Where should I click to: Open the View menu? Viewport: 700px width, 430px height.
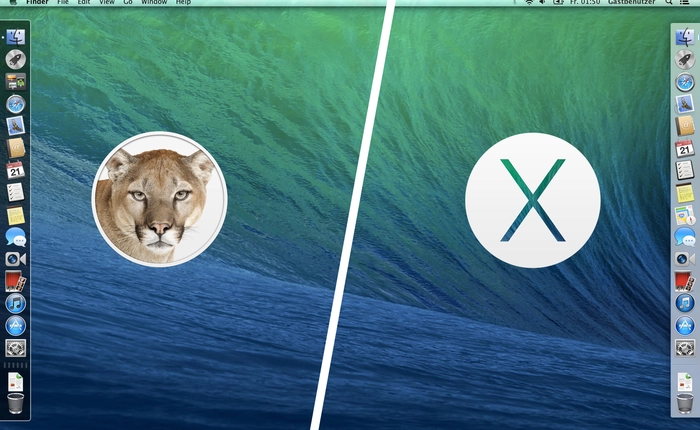coord(107,2)
